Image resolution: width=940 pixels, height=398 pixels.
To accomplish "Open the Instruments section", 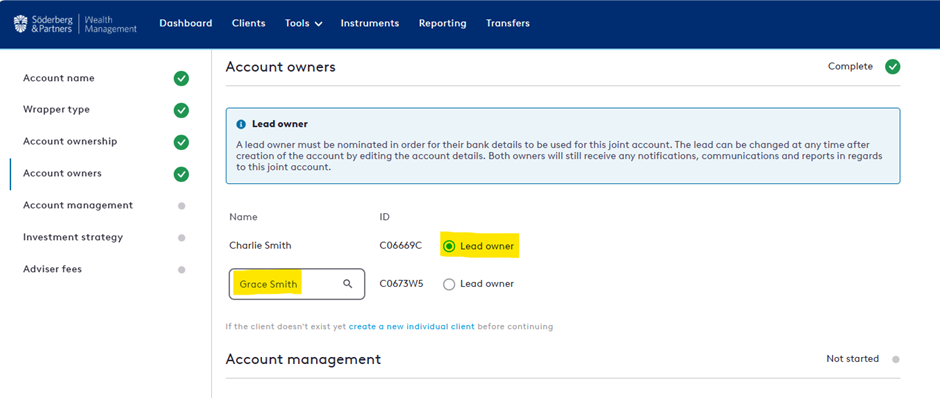I will tap(370, 23).
